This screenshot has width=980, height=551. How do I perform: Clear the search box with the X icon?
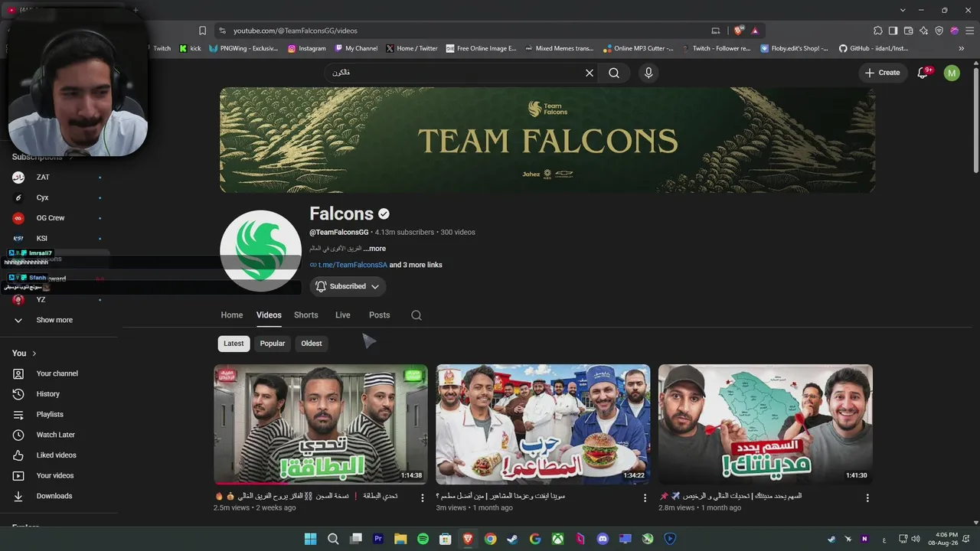point(590,73)
